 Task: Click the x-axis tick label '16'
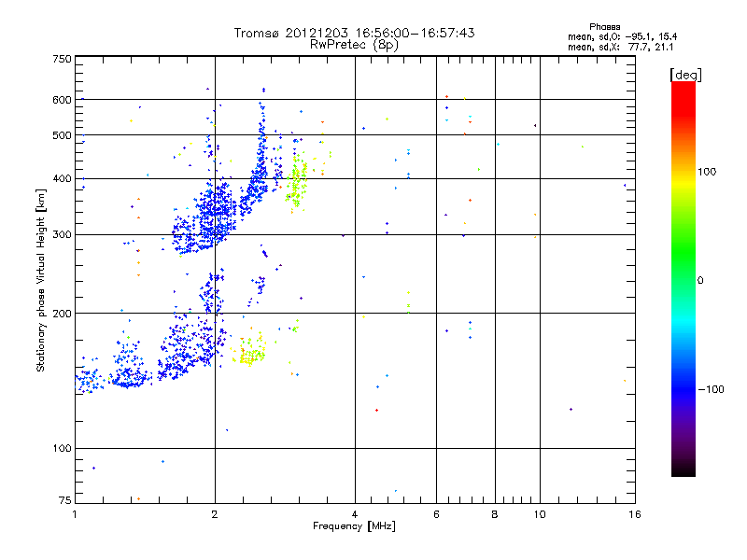click(635, 514)
